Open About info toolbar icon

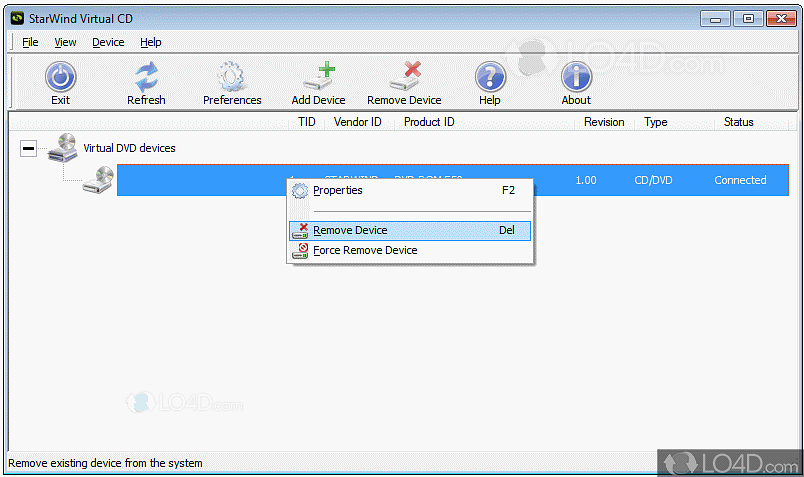coord(576,76)
